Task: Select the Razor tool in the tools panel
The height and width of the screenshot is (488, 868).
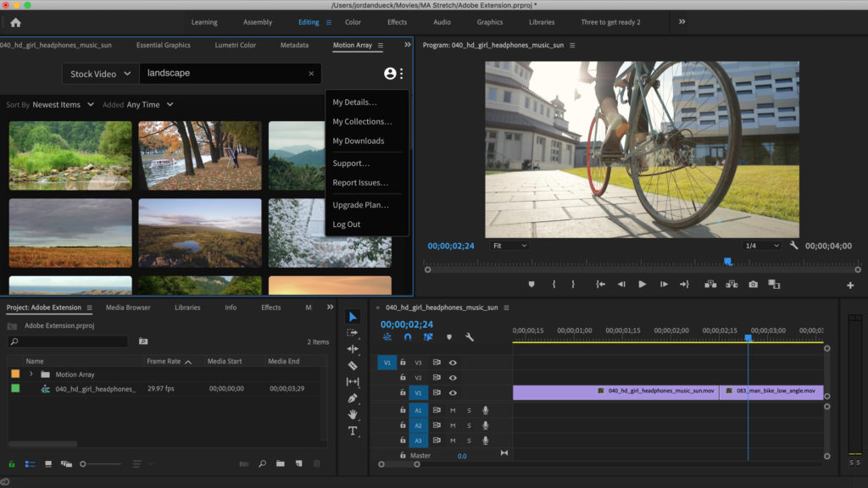Action: tap(353, 365)
